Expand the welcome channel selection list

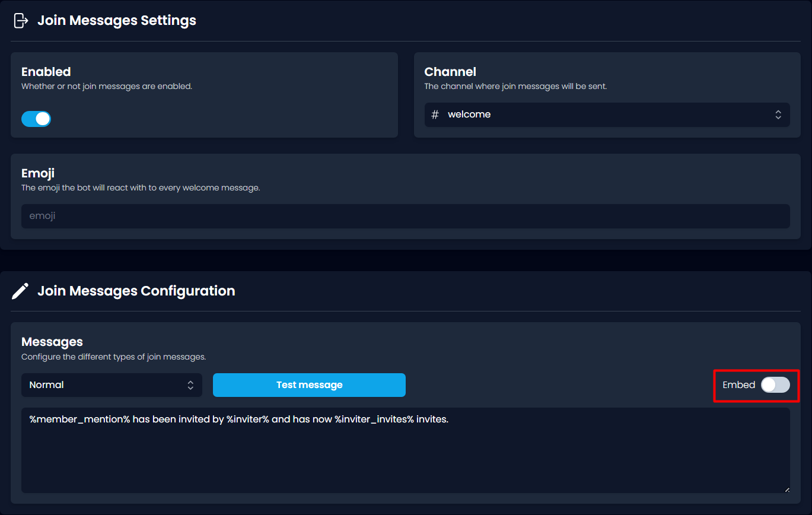tap(606, 115)
